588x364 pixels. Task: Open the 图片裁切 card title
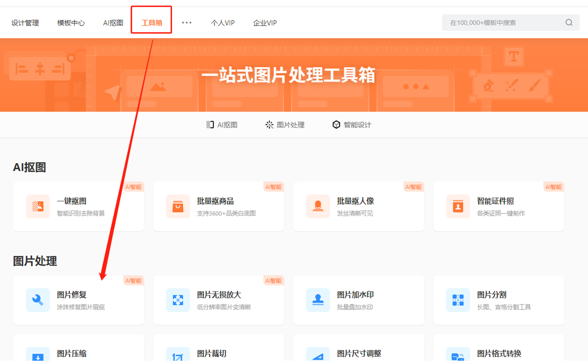pos(212,354)
